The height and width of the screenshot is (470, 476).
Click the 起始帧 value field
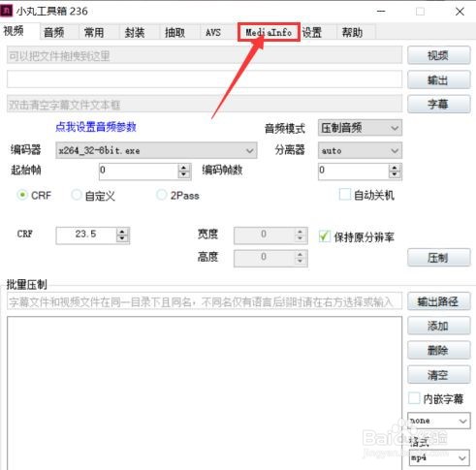[139, 171]
